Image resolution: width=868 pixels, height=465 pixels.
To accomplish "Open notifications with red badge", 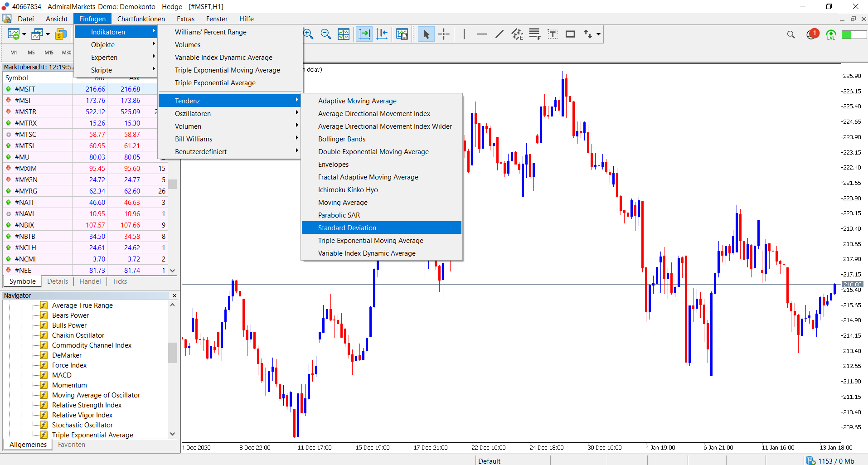I will 812,34.
